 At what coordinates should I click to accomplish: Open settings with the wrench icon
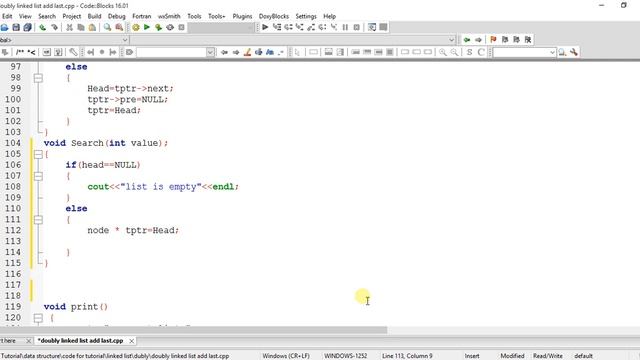pos(574,52)
